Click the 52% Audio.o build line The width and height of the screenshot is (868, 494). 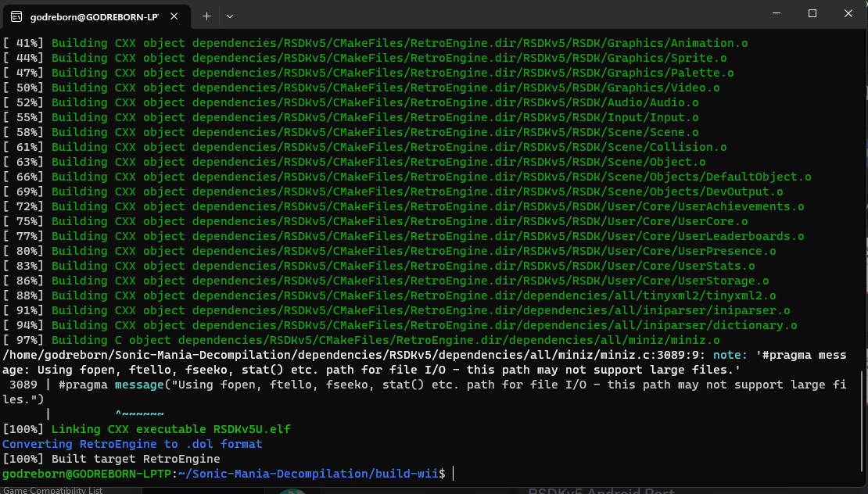click(351, 103)
